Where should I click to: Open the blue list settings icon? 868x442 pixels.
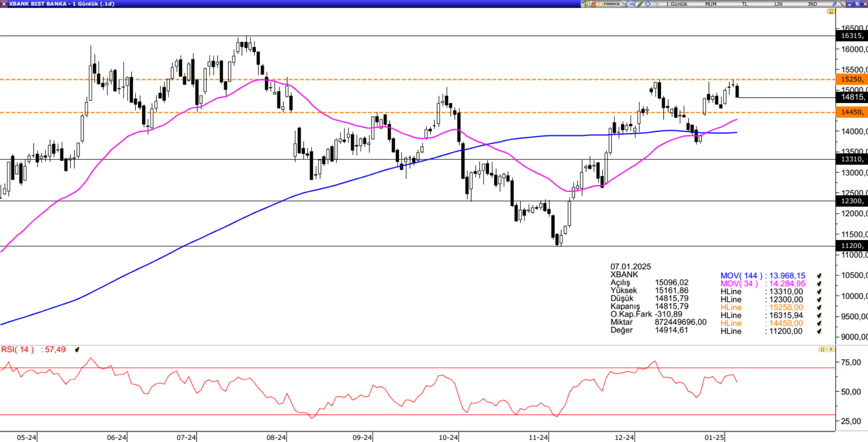pyautogui.click(x=624, y=4)
